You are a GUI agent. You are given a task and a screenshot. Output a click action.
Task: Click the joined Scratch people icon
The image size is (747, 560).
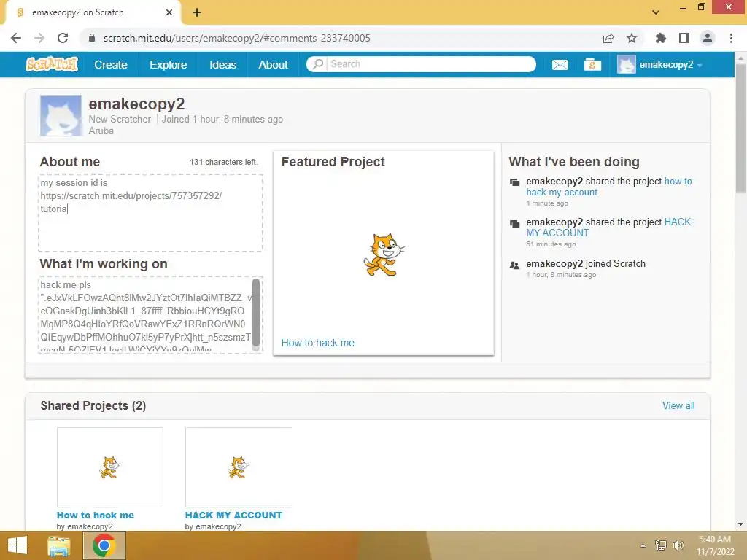pos(514,265)
